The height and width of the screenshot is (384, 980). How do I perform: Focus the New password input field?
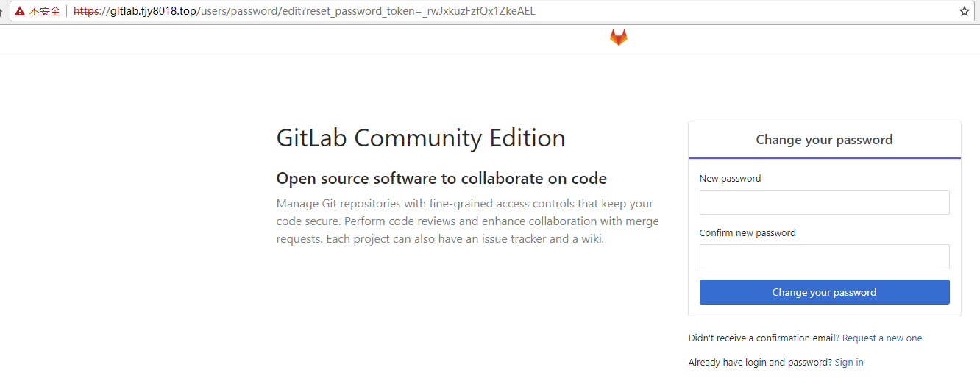[824, 202]
